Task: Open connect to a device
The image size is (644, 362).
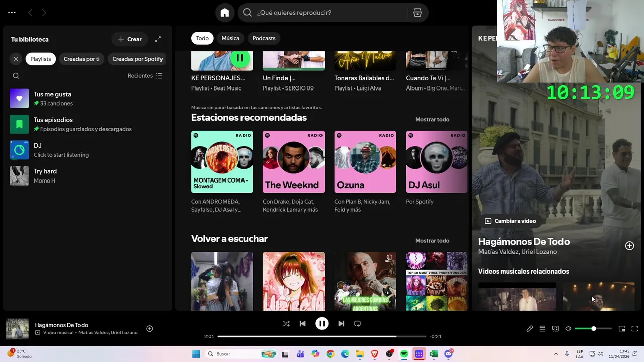Action: click(555, 329)
